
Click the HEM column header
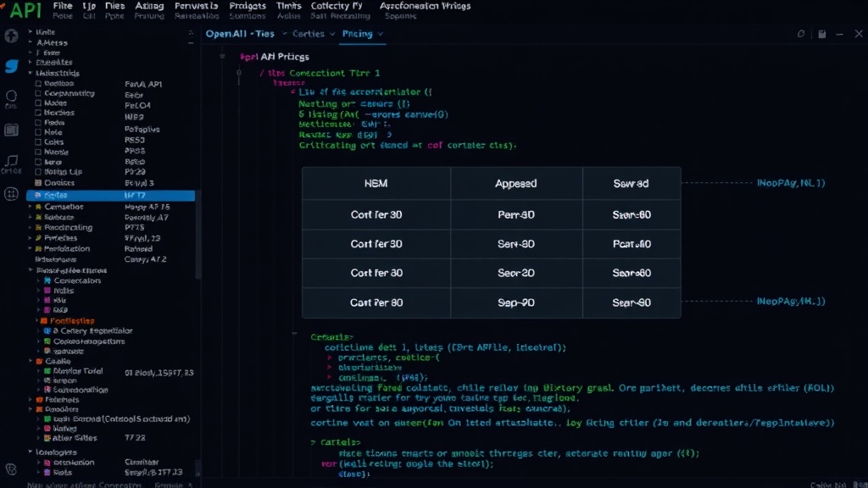coord(376,183)
